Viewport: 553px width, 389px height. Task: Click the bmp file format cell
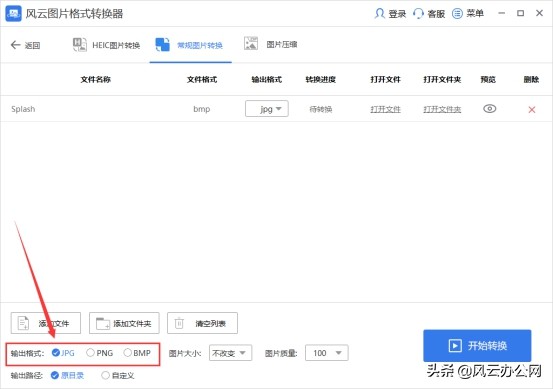pyautogui.click(x=202, y=109)
